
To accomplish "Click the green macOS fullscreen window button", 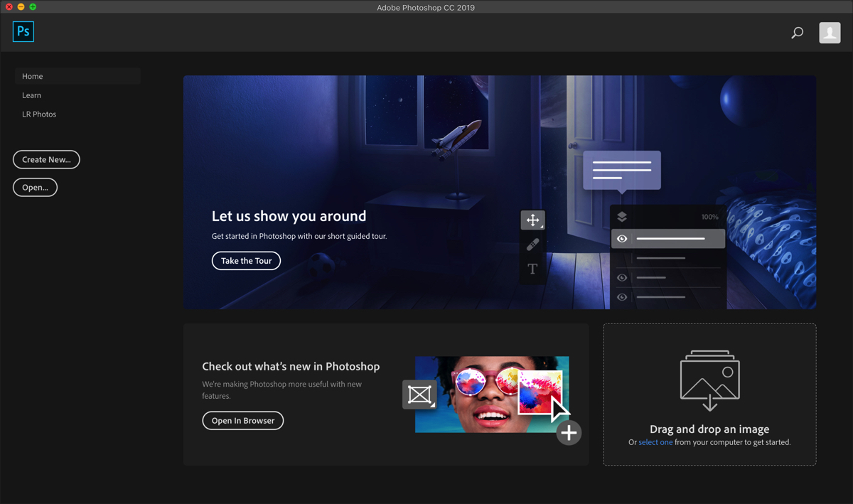I will pos(33,7).
